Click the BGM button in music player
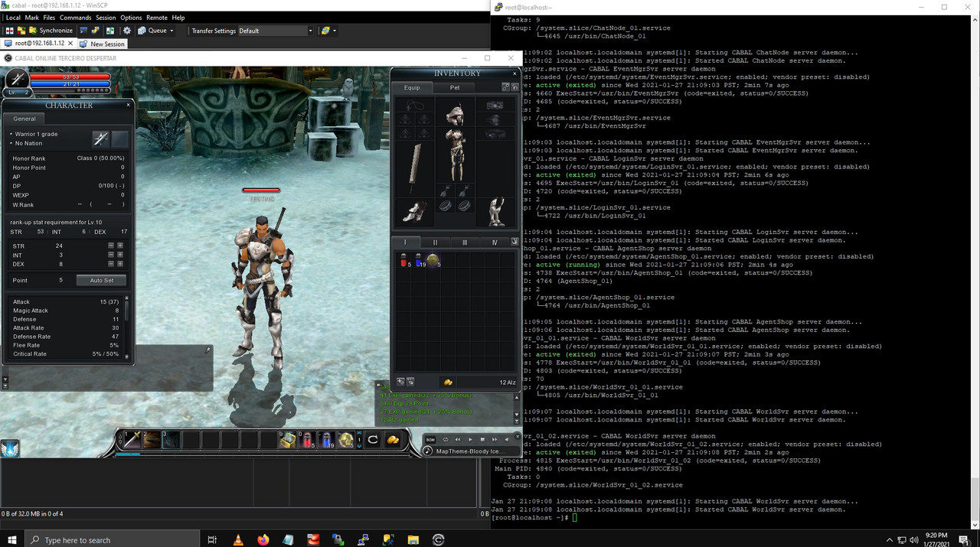This screenshot has height=547, width=980. pyautogui.click(x=430, y=439)
